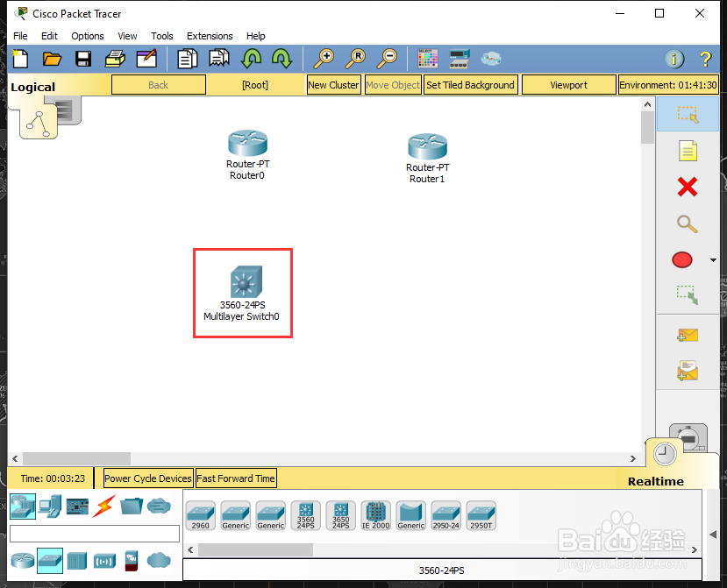The width and height of the screenshot is (727, 588).
Task: Open a file with the folder icon
Action: (x=52, y=59)
